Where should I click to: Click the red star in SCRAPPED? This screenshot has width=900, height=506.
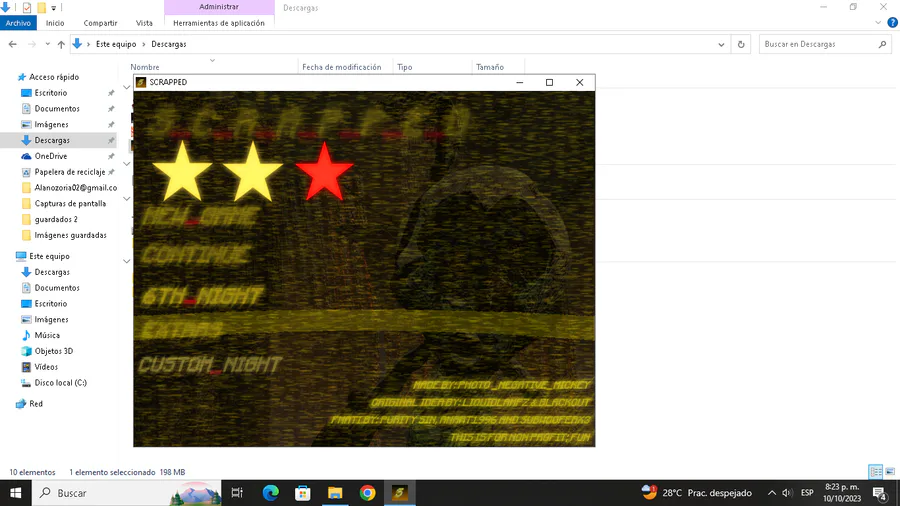[324, 172]
